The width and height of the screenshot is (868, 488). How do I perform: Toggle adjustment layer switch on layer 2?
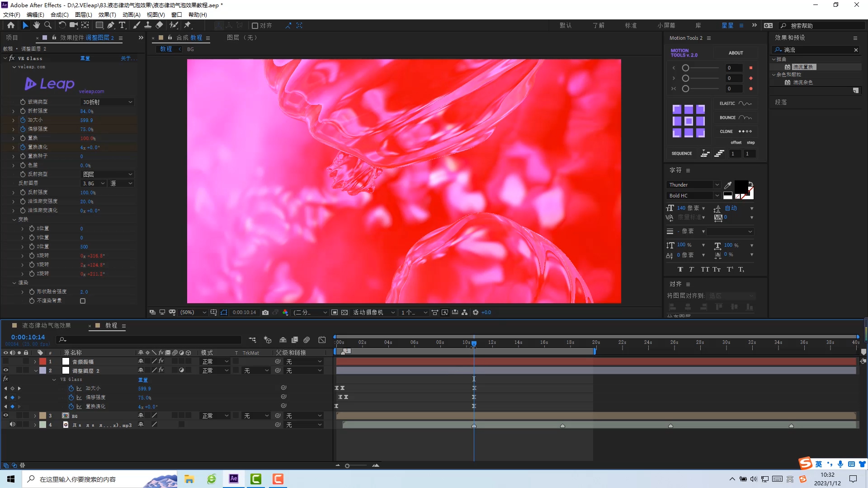pyautogui.click(x=182, y=370)
